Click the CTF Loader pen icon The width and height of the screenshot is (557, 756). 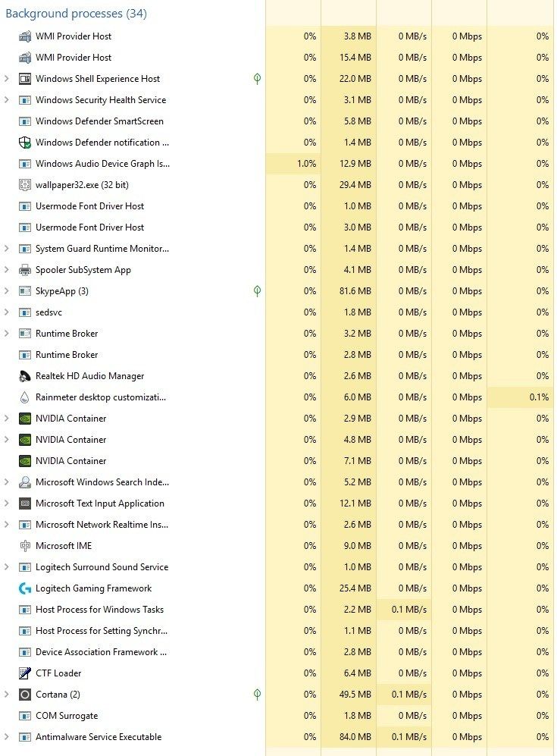point(24,673)
